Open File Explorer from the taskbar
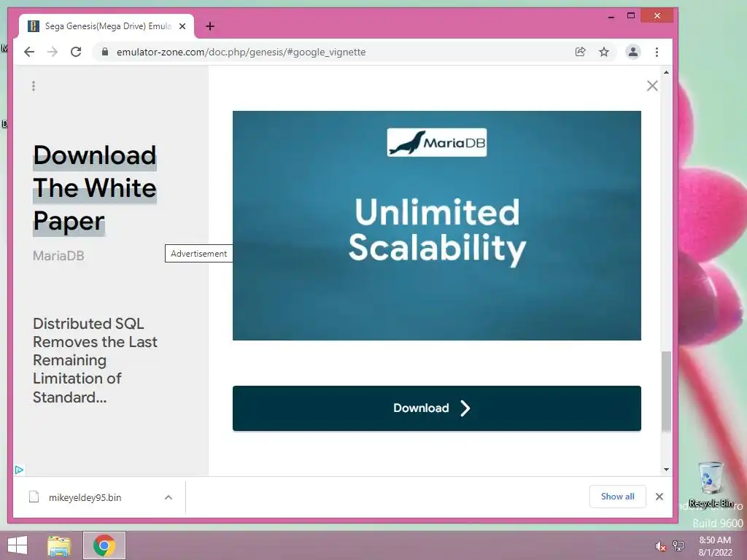747x560 pixels. click(59, 545)
